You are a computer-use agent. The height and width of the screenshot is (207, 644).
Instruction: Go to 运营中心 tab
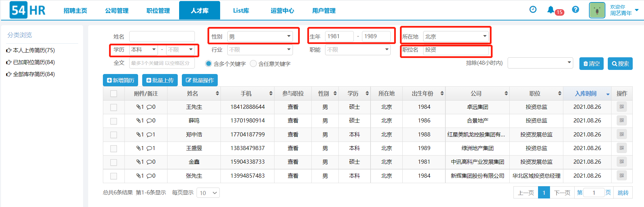pyautogui.click(x=282, y=11)
